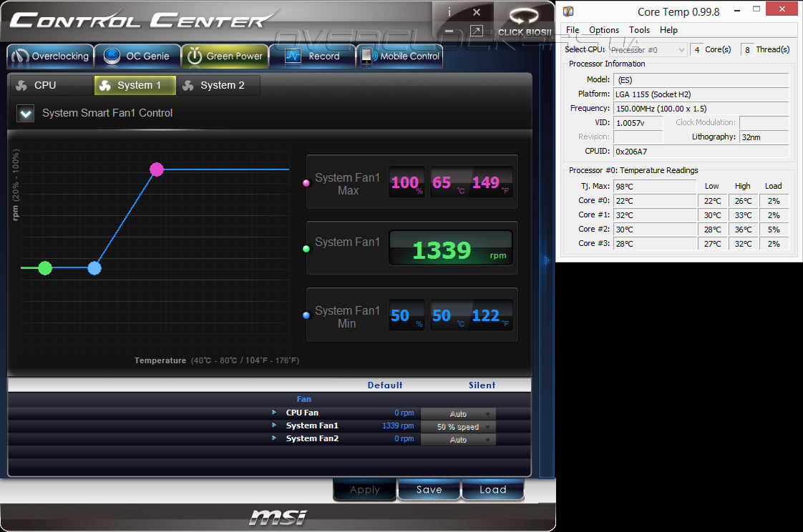Click the fan icon on the CPU tab

click(x=21, y=85)
